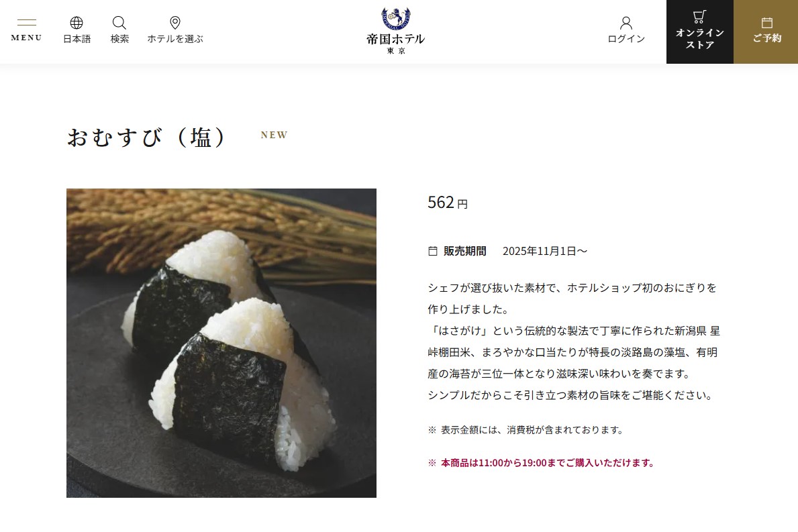Click the Imperial Hotel crest logo
The height and width of the screenshot is (532, 798).
(395, 18)
